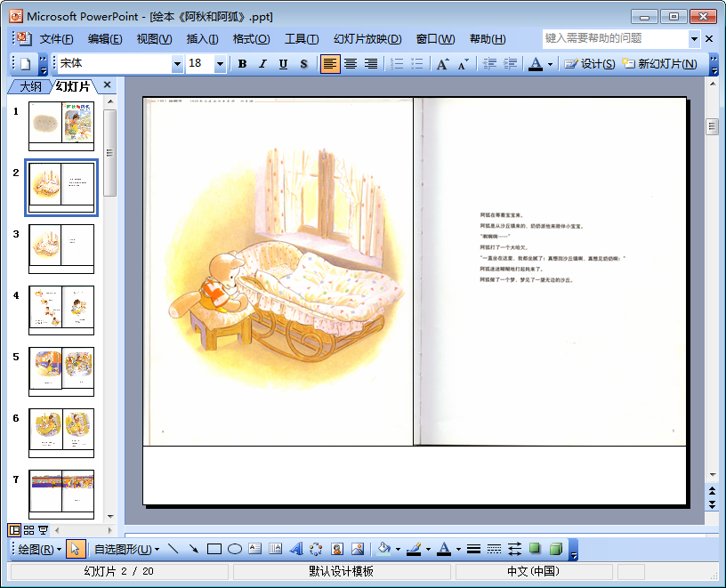726x588 pixels.
Task: Open the font size 18 dropdown
Action: tap(221, 64)
